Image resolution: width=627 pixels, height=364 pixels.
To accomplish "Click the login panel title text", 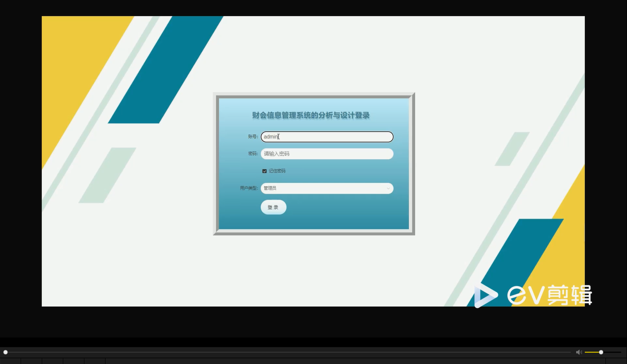I will click(310, 115).
